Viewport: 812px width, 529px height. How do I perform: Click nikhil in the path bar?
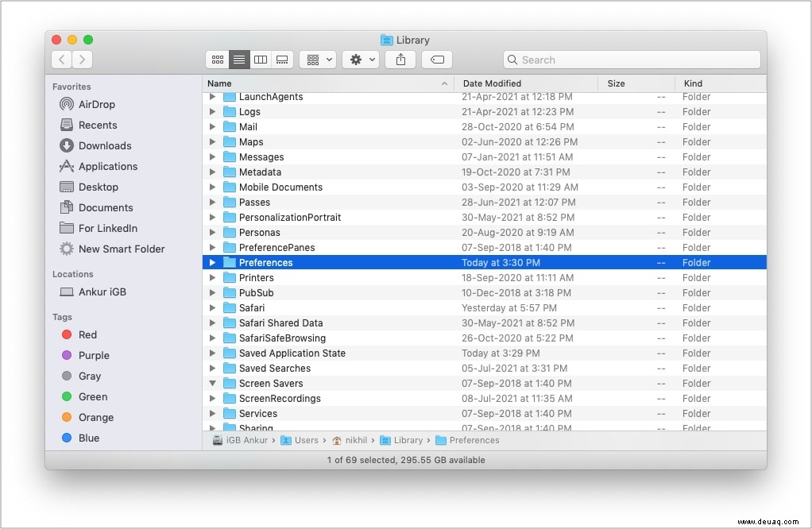point(350,441)
